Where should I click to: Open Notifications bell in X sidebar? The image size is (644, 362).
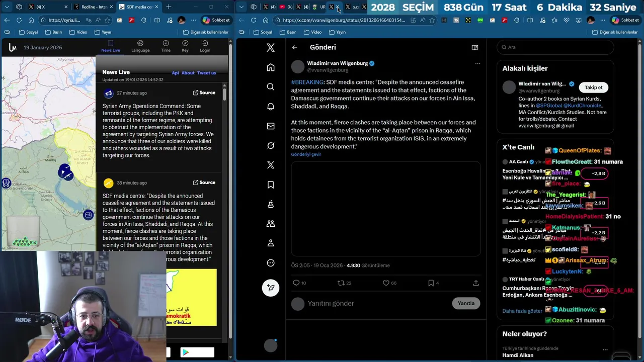271,107
